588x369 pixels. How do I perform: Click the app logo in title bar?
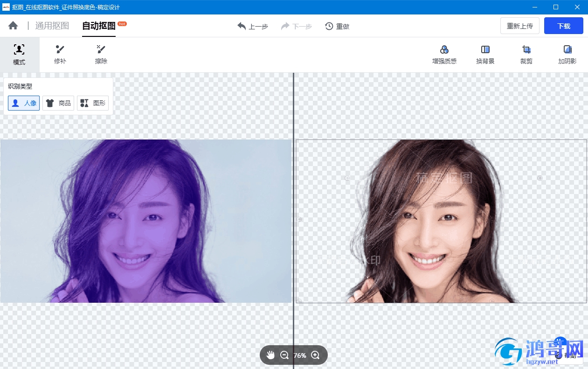(6, 7)
